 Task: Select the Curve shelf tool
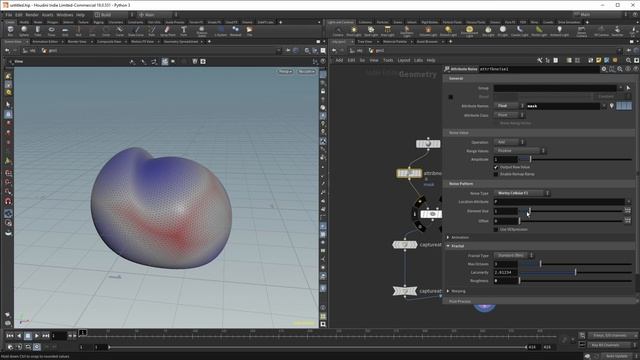pos(119,31)
